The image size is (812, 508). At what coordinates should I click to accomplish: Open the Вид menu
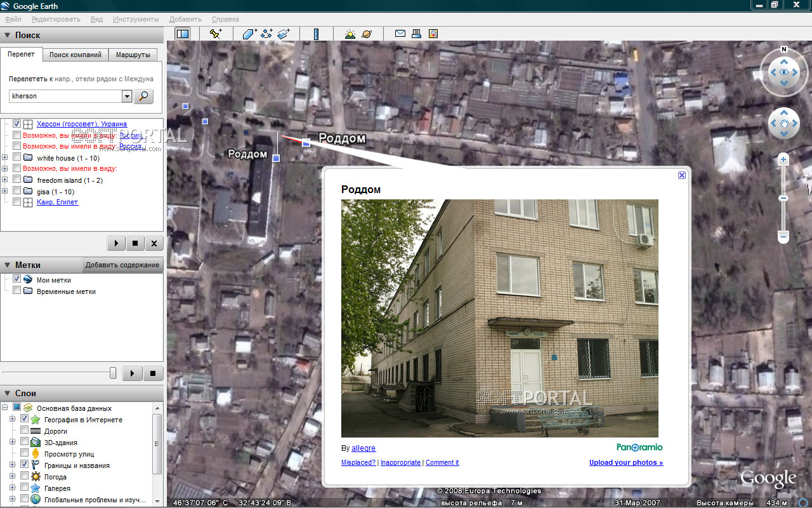97,19
